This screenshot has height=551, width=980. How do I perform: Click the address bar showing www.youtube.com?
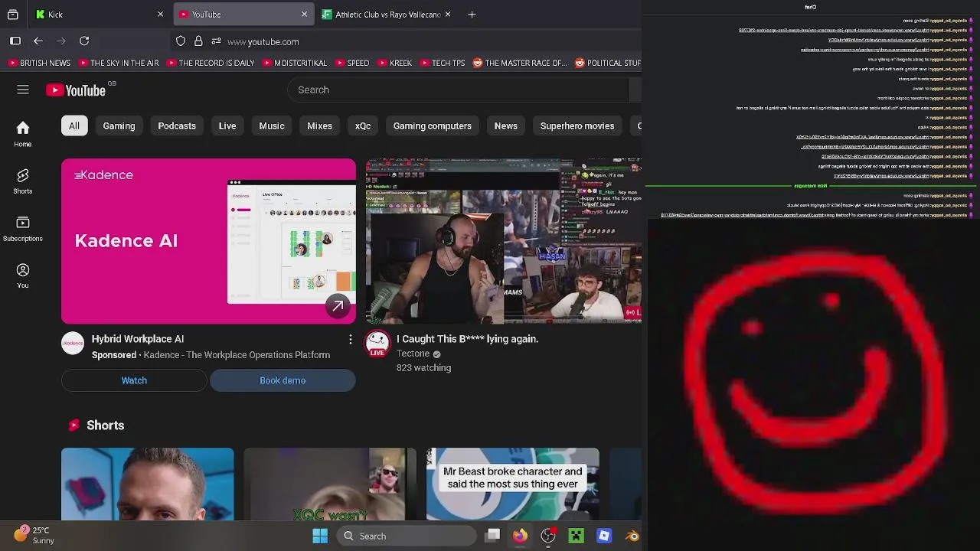tap(263, 42)
